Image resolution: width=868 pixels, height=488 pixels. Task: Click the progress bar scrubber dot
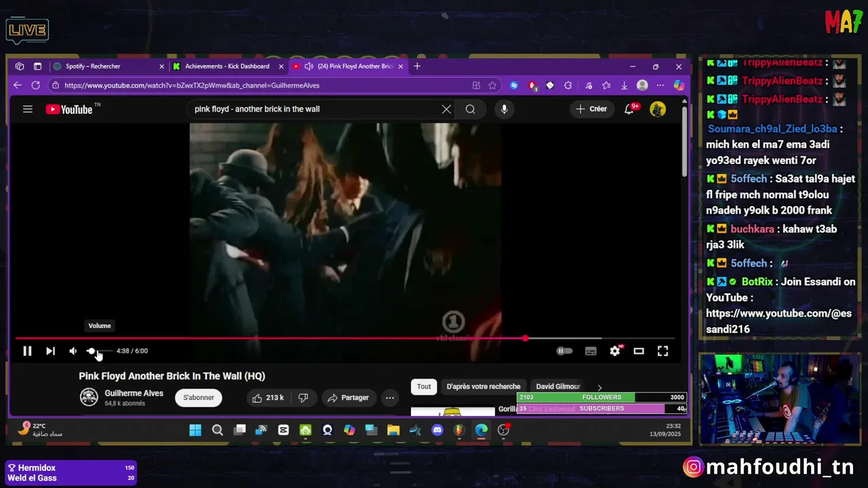[x=526, y=338]
